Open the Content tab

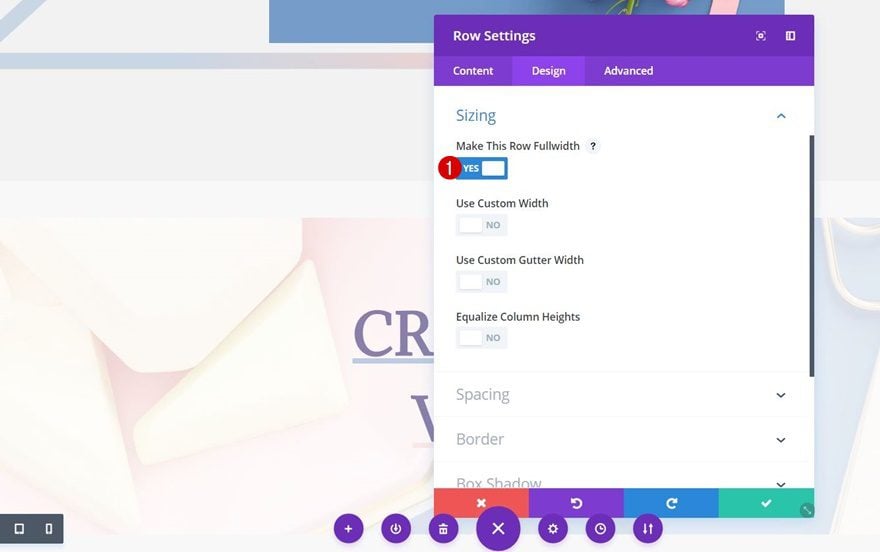473,71
